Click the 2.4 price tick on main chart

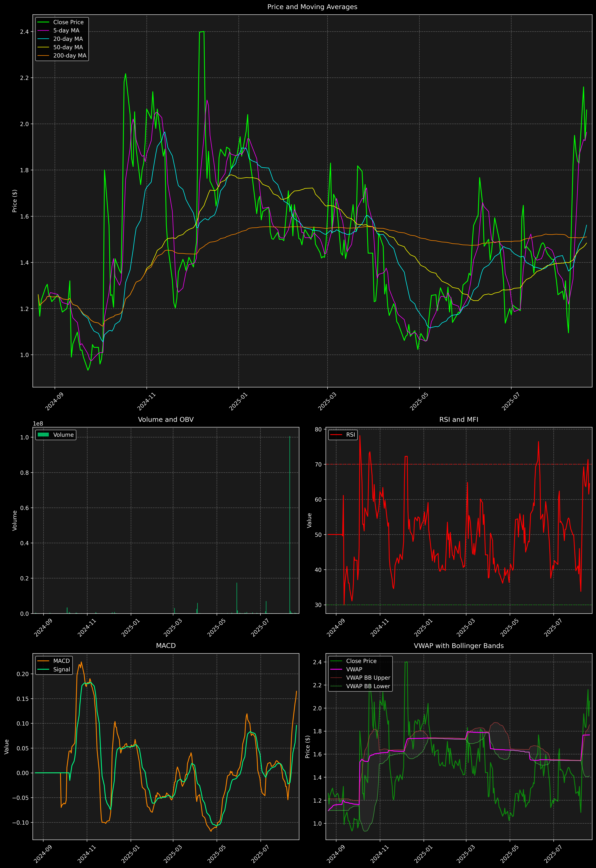pyautogui.click(x=24, y=32)
